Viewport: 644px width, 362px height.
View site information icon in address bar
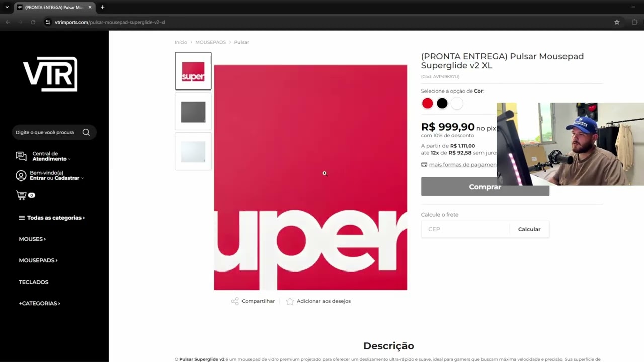[48, 22]
